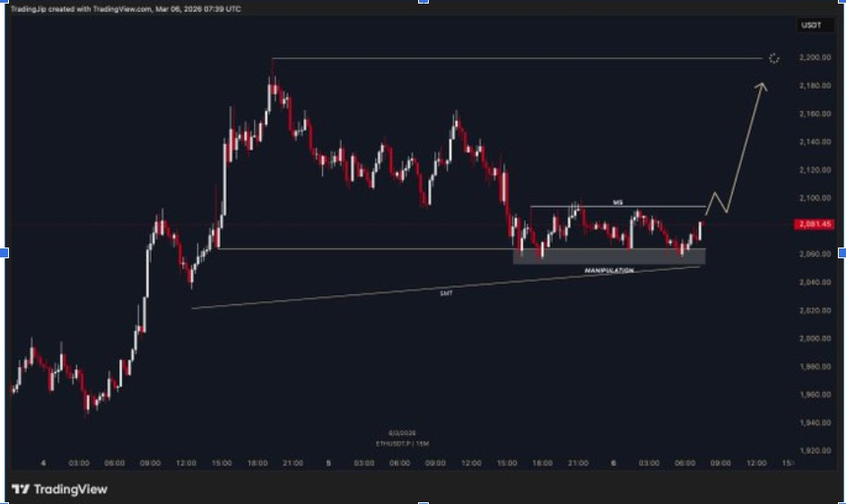This screenshot has width=846, height=504.
Task: Click the 2,000.00 price axis label
Action: pos(815,338)
